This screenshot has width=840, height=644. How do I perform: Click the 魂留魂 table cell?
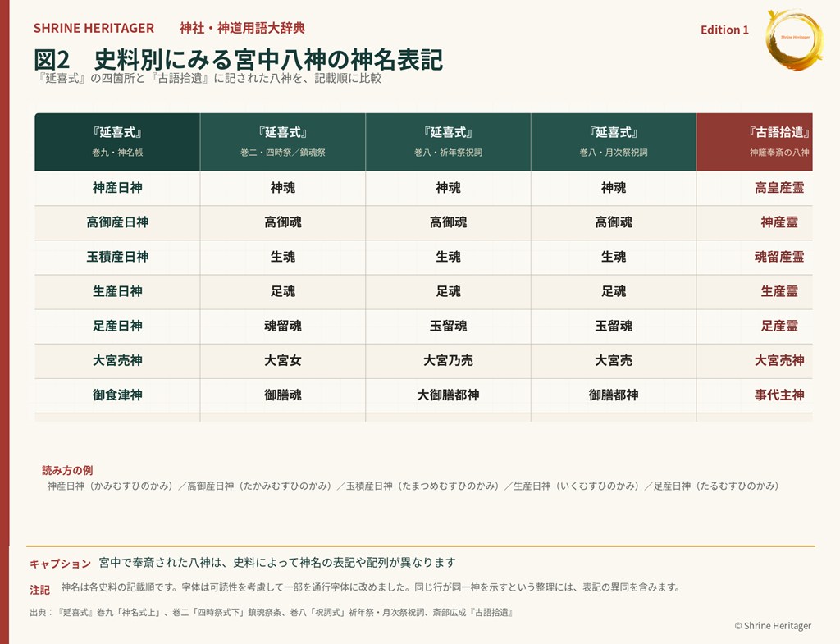pyautogui.click(x=283, y=327)
